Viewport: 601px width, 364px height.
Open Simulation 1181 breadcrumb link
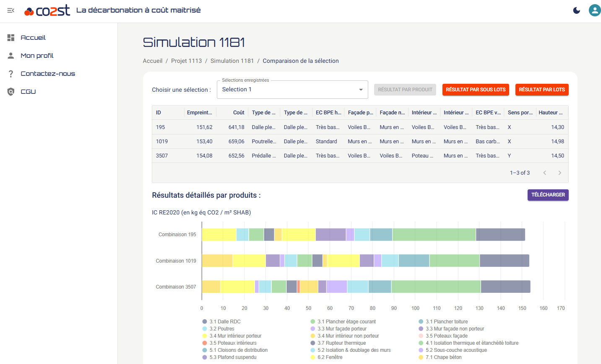[x=232, y=61]
